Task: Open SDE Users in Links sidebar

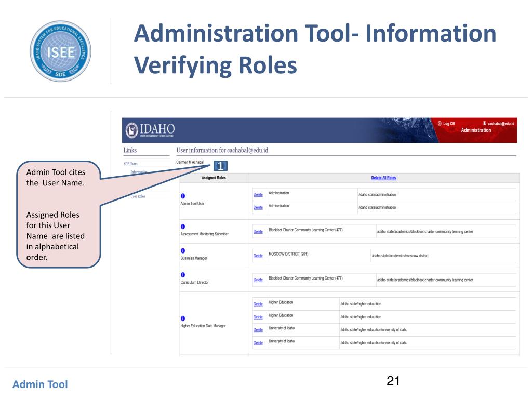Action: pyautogui.click(x=130, y=164)
